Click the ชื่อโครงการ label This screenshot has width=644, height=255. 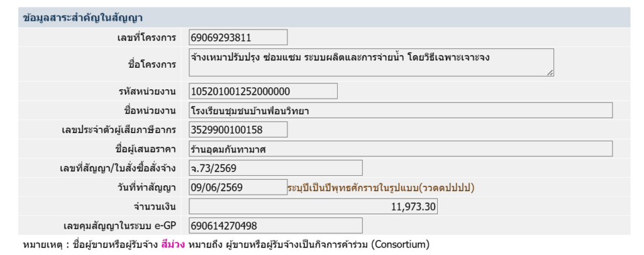(152, 65)
